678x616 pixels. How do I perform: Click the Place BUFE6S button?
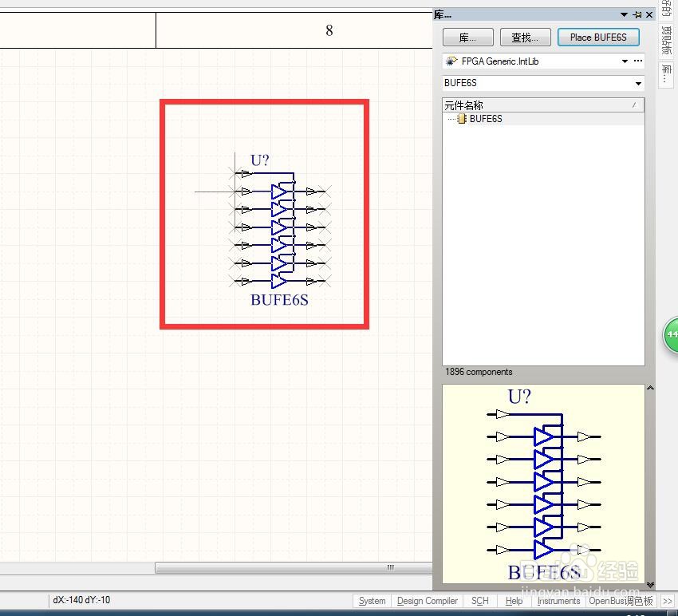[x=598, y=38]
